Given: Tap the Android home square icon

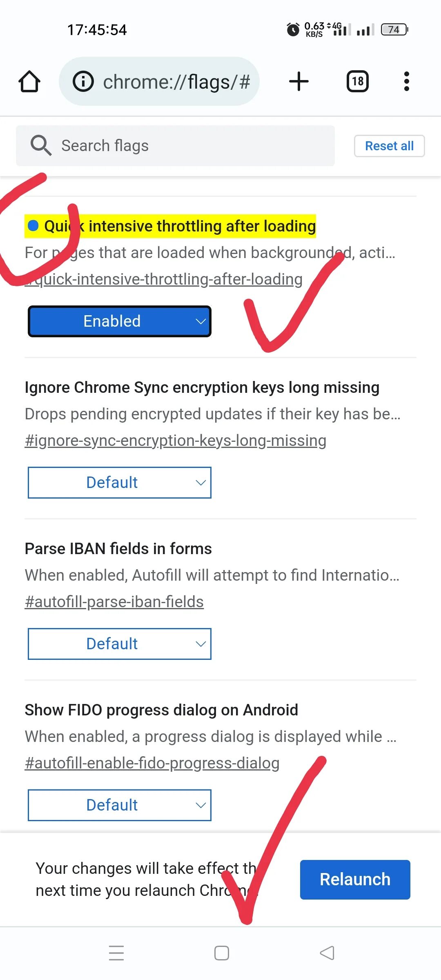Looking at the screenshot, I should tap(222, 953).
